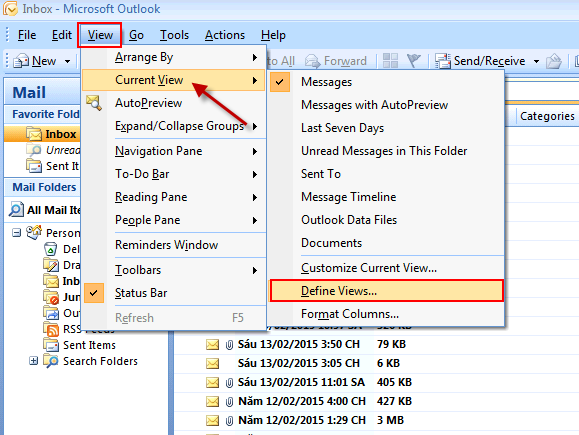Image resolution: width=579 pixels, height=435 pixels.
Task: Open the Tools menu
Action: [x=174, y=35]
